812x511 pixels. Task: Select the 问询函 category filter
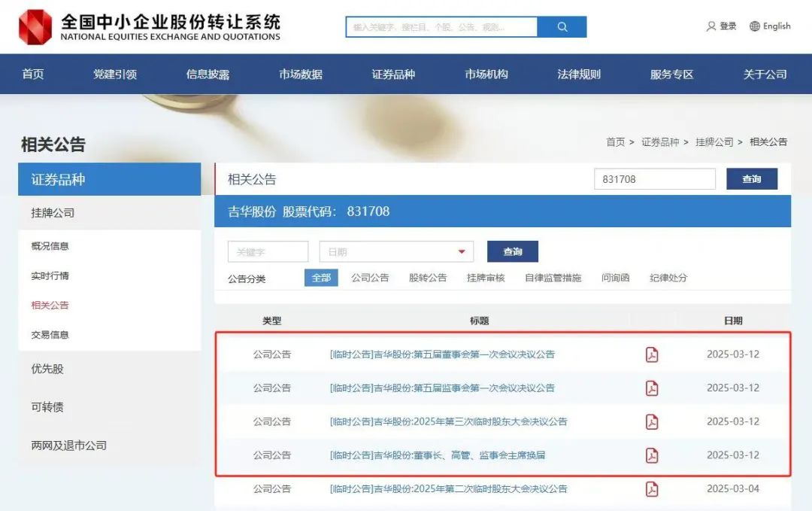[615, 278]
